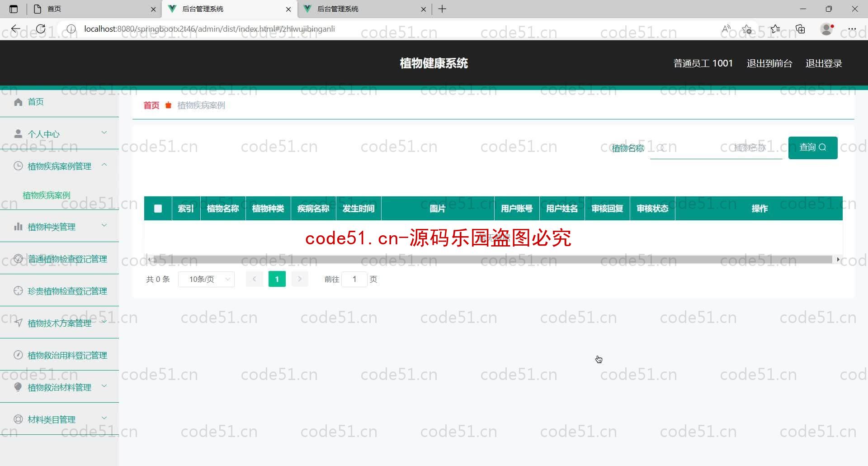
Task: Close the active 后台管理系统 tab
Action: coord(288,9)
